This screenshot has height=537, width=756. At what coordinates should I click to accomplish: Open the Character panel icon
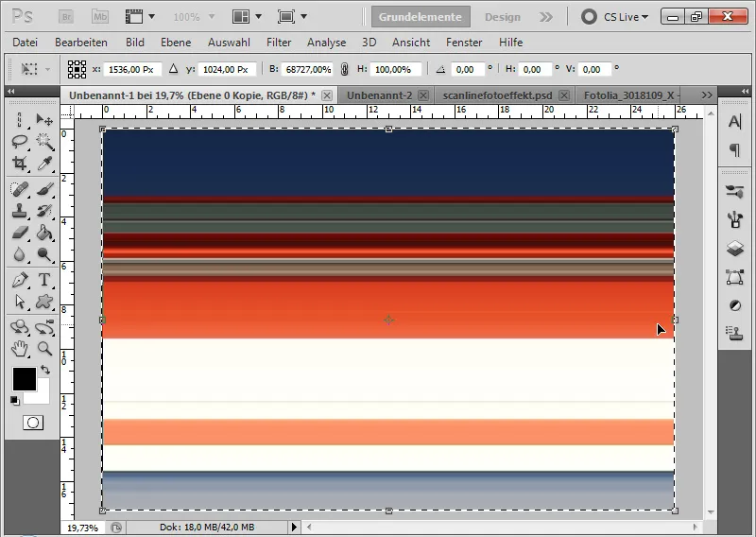pos(735,122)
